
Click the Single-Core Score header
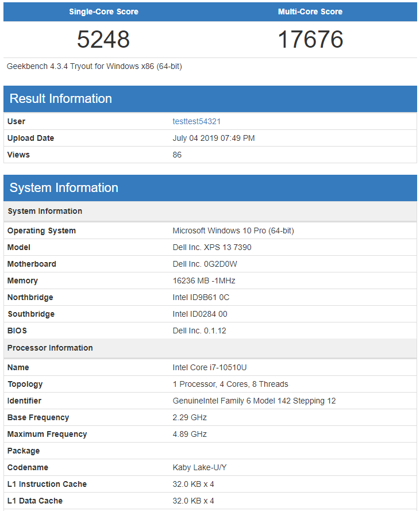103,11
